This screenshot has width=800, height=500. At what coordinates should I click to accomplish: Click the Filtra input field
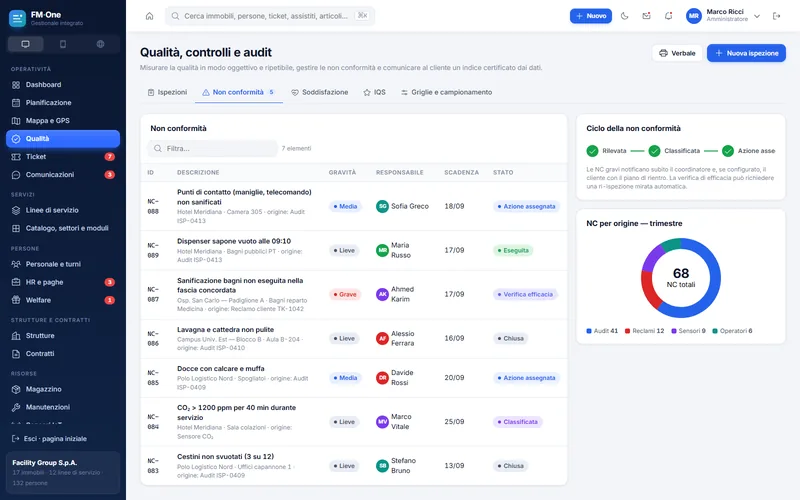(x=213, y=148)
